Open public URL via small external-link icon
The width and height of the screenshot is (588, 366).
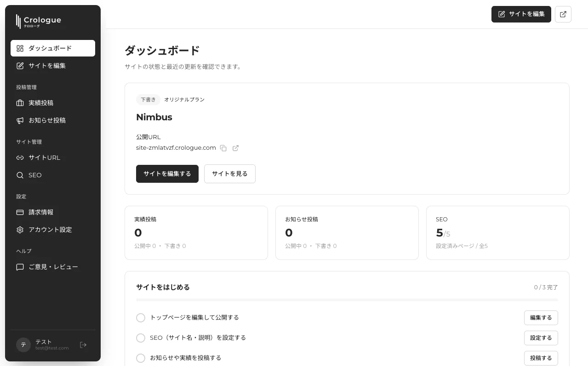[235, 148]
